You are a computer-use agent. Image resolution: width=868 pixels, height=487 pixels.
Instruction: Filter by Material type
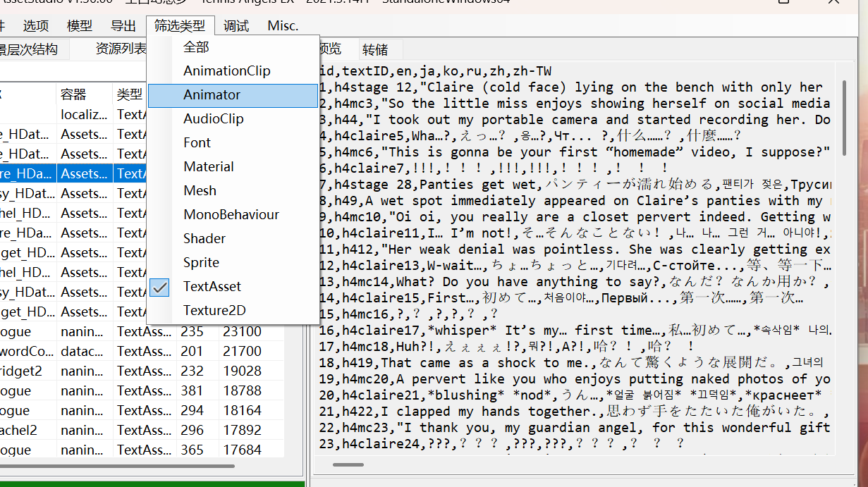(233, 167)
